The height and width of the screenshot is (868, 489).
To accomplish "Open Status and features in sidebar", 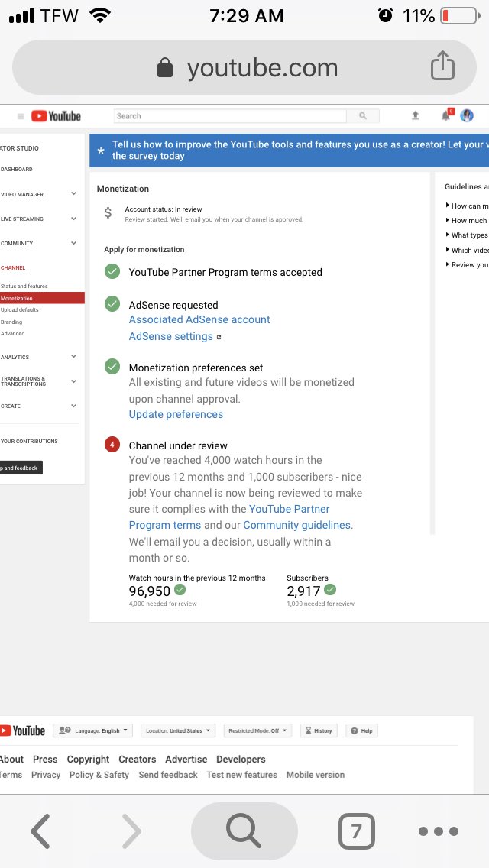I will pyautogui.click(x=24, y=287).
